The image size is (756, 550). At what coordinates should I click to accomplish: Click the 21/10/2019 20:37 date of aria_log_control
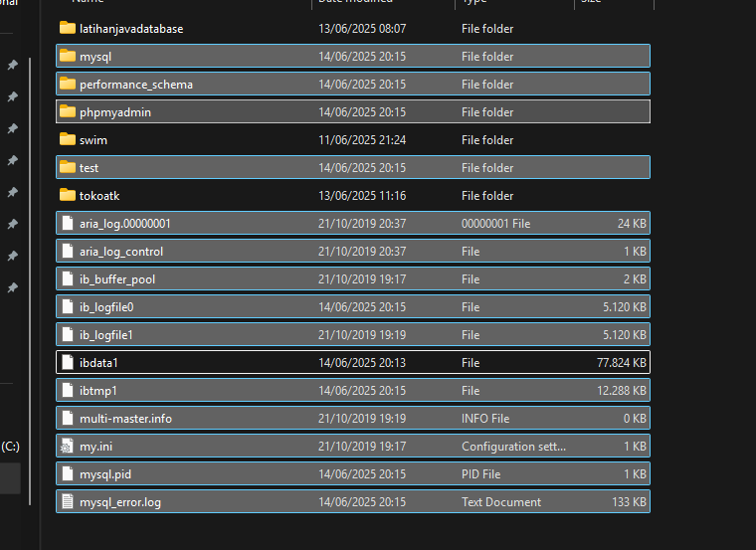click(362, 252)
